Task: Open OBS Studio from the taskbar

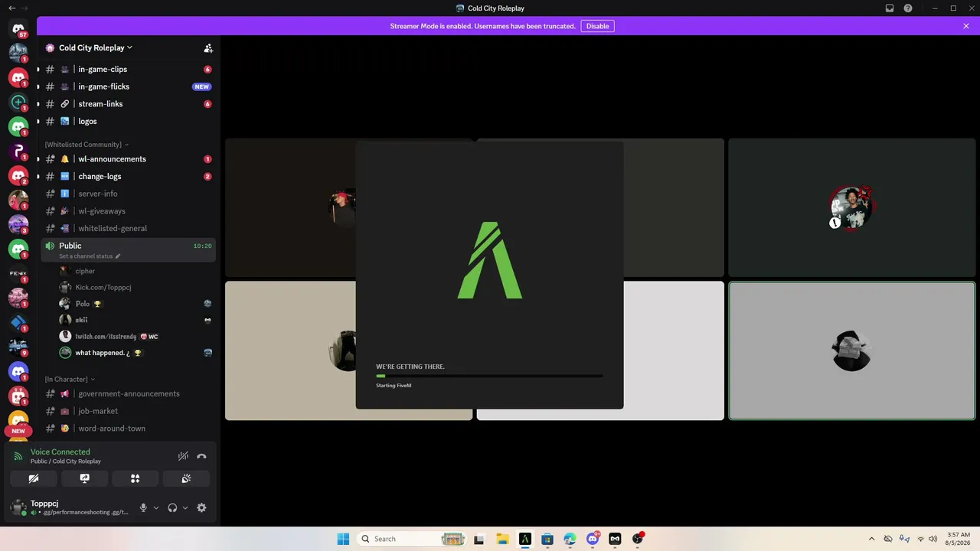Action: coord(638,539)
